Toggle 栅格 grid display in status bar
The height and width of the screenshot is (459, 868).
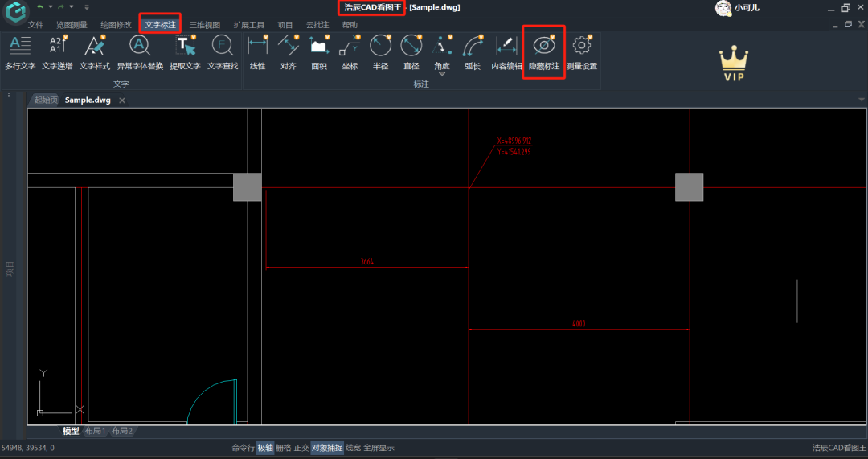284,448
